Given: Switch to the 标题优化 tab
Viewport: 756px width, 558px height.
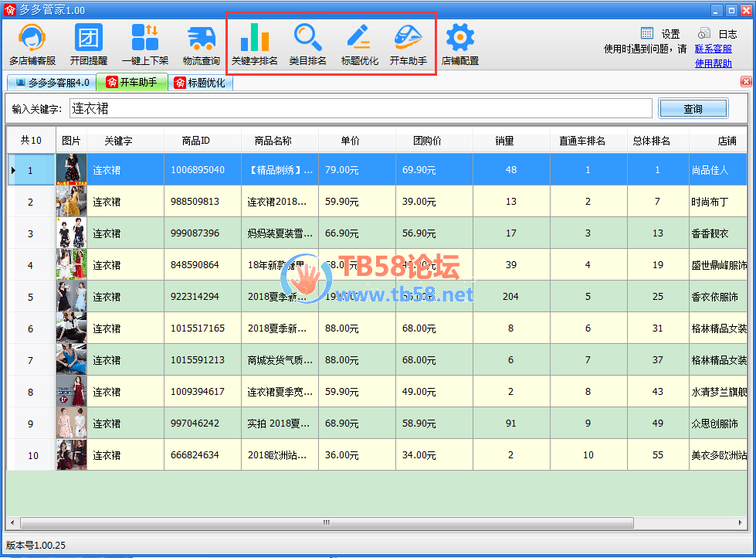Looking at the screenshot, I should (199, 83).
